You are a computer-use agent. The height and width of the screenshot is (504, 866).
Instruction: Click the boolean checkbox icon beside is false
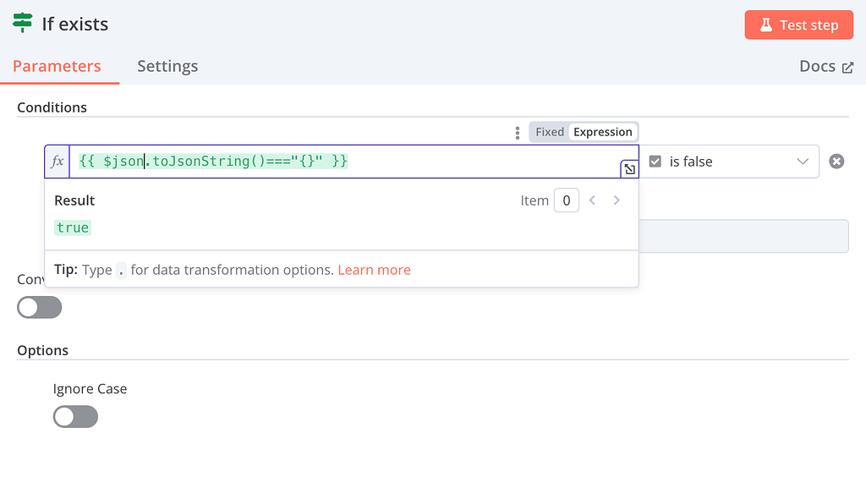pos(655,162)
